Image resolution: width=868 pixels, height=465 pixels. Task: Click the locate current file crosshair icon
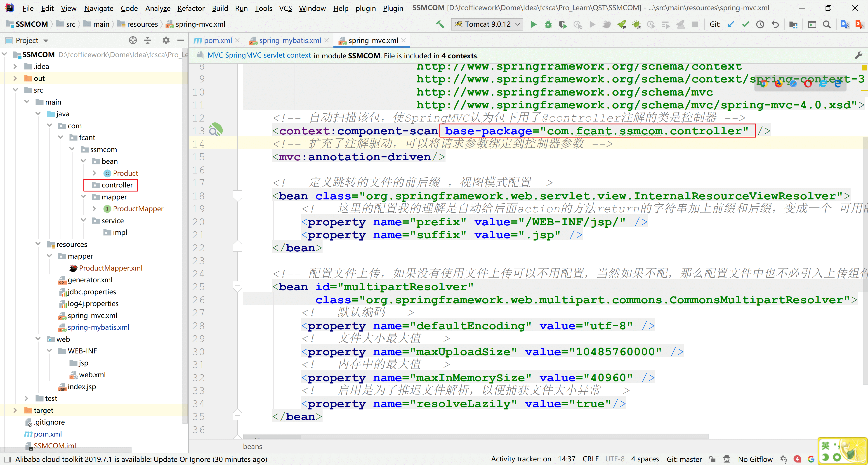(133, 40)
